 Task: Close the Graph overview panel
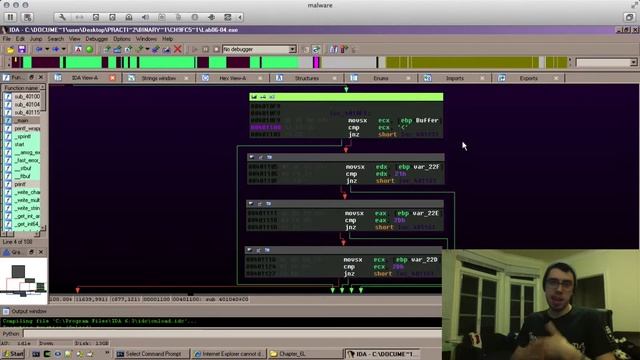click(x=41, y=252)
